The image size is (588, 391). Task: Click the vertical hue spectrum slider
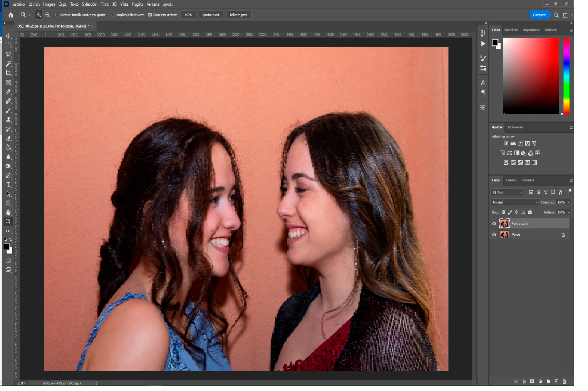click(566, 76)
